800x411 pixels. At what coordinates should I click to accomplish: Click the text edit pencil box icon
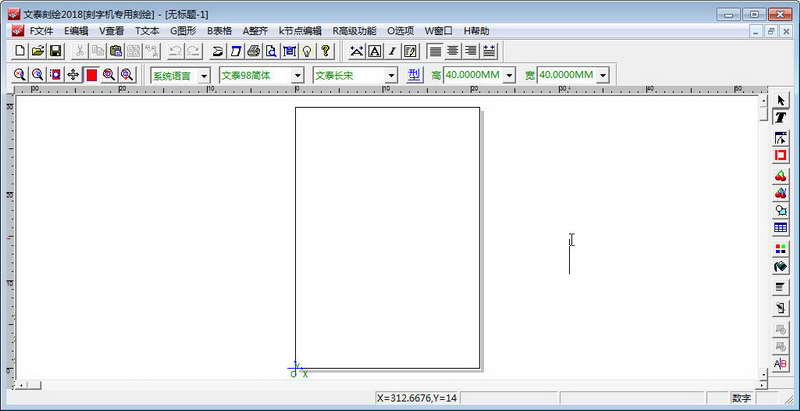tap(410, 51)
